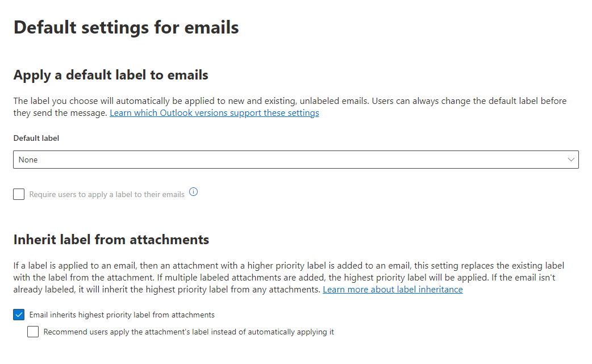Click the Recommend users apply attachment's label text
Image resolution: width=592 pixels, height=364 pixels.
[x=189, y=332]
